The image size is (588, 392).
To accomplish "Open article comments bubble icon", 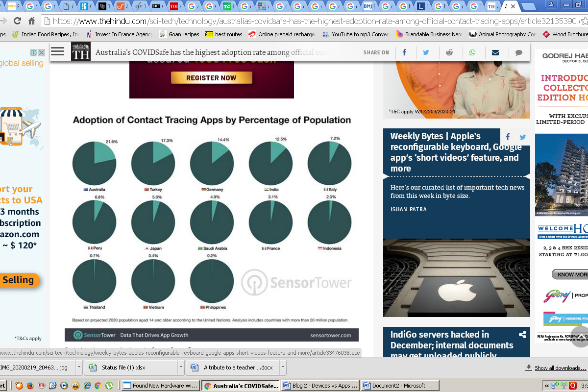I will pyautogui.click(x=519, y=52).
